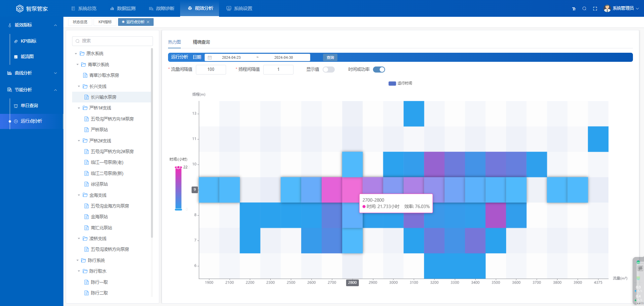Collapse the 能效指标 sidebar group
644x306 pixels.
(x=55, y=25)
